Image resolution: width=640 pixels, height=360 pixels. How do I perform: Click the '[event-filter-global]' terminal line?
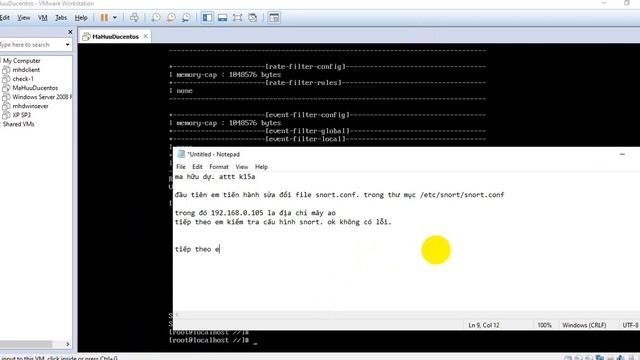pos(307,131)
